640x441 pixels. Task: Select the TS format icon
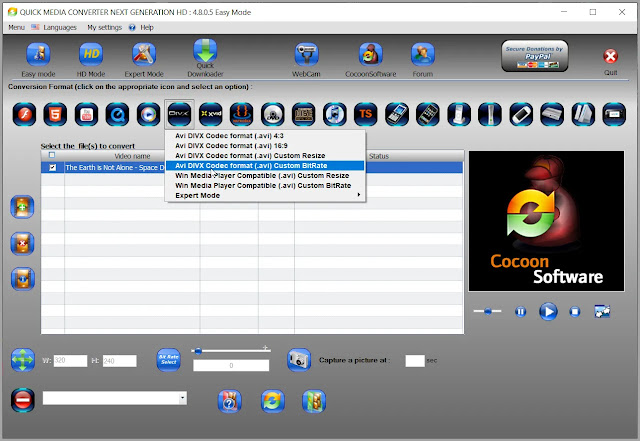coord(366,114)
